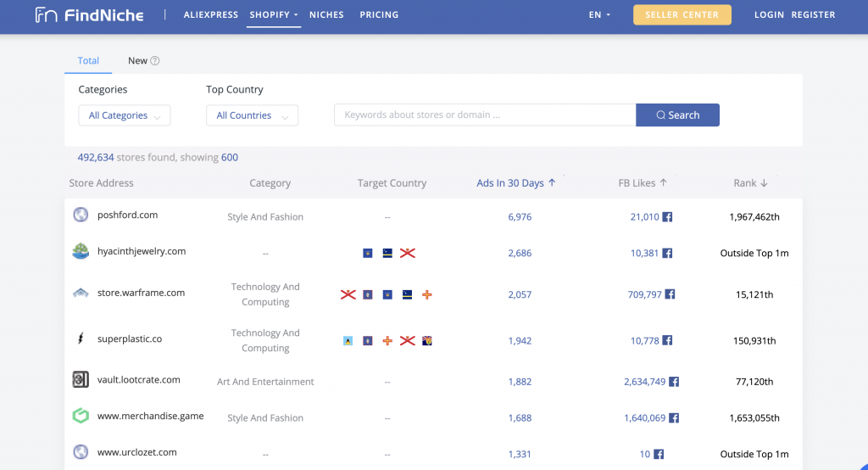
Task: Sort by FB Likes column
Action: (x=643, y=183)
